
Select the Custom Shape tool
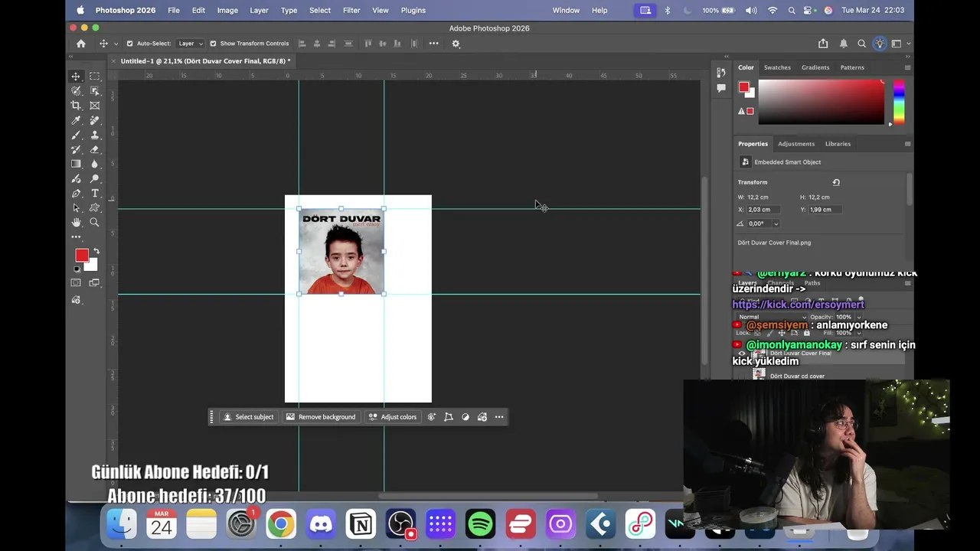[x=95, y=208]
